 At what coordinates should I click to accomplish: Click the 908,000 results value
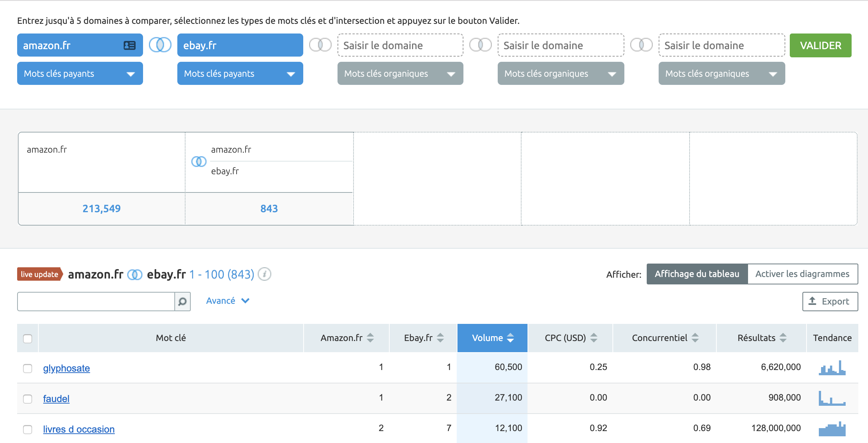coord(785,398)
